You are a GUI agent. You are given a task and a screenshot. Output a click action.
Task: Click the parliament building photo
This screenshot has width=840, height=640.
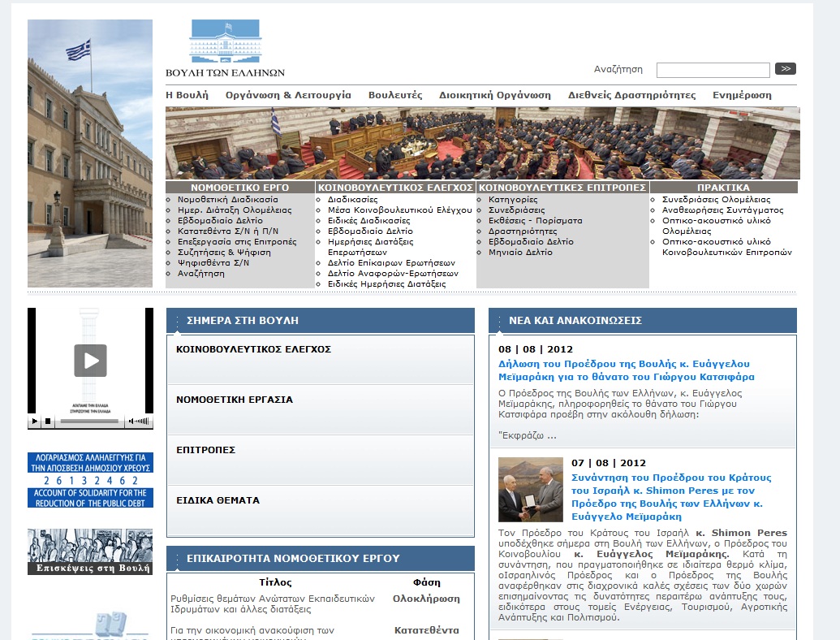(90, 154)
